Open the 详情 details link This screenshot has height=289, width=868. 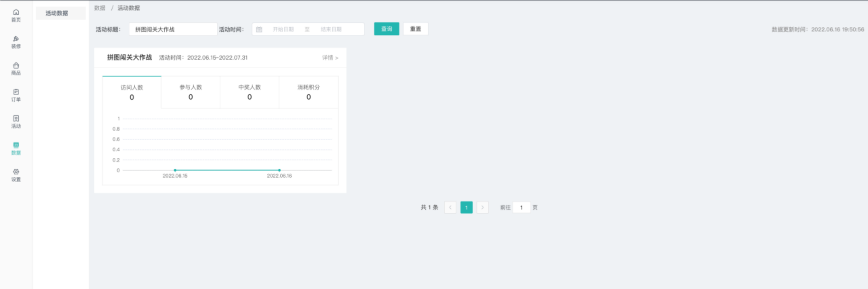[330, 58]
